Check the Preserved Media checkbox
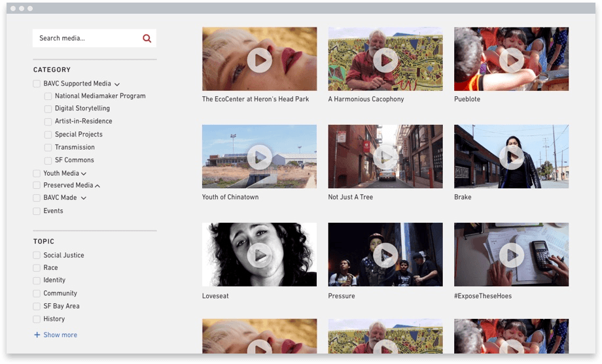The width and height of the screenshot is (602, 364). [37, 185]
